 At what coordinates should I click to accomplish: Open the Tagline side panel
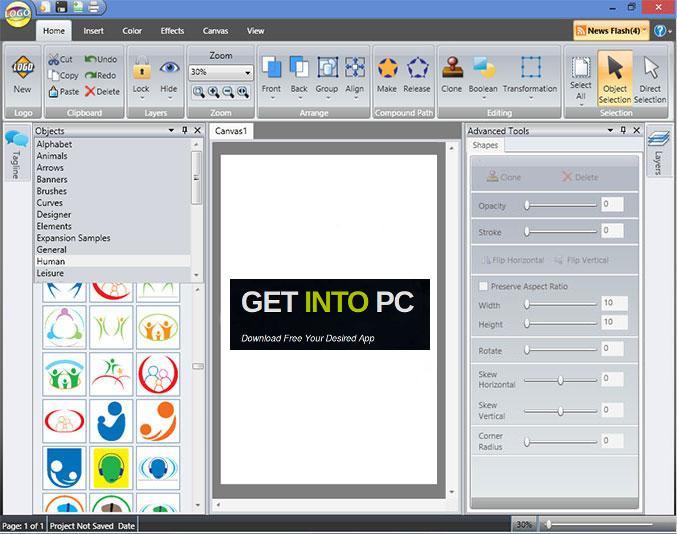[x=16, y=155]
